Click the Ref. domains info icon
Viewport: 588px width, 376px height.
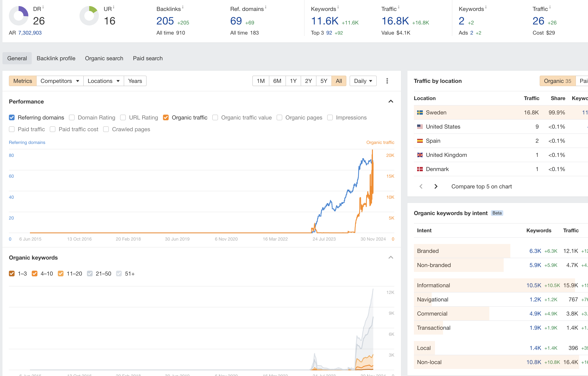click(x=266, y=7)
